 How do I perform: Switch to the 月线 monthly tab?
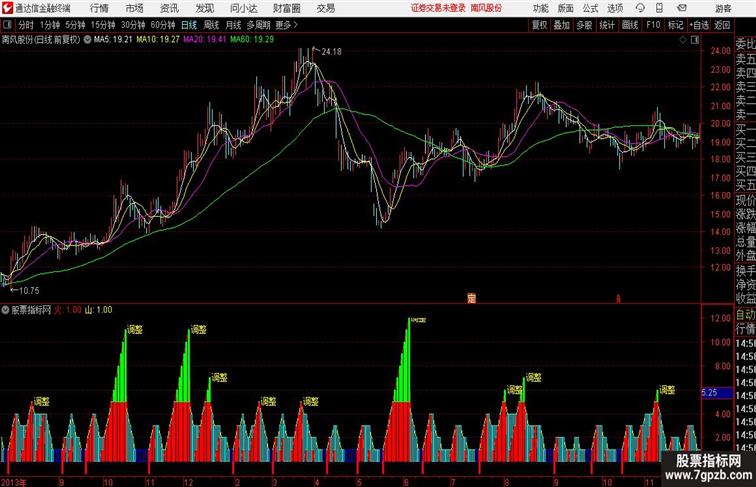click(x=233, y=25)
